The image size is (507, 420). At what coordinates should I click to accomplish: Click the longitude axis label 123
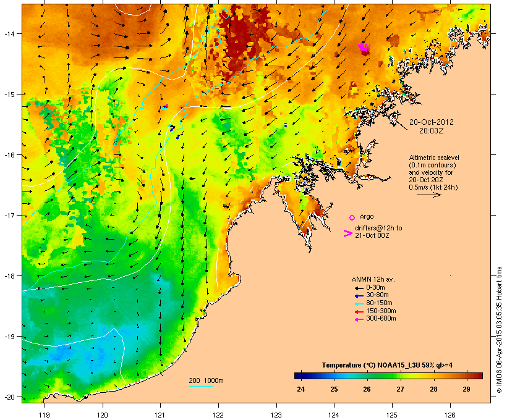[x=276, y=415]
